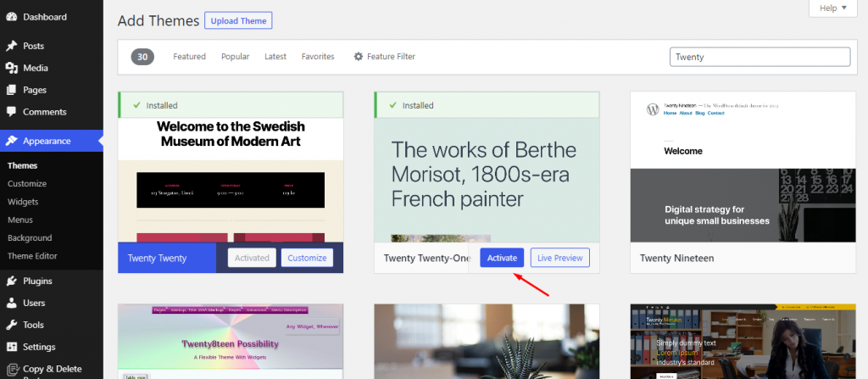Open Customize submenu link
The image size is (868, 379).
click(x=27, y=183)
